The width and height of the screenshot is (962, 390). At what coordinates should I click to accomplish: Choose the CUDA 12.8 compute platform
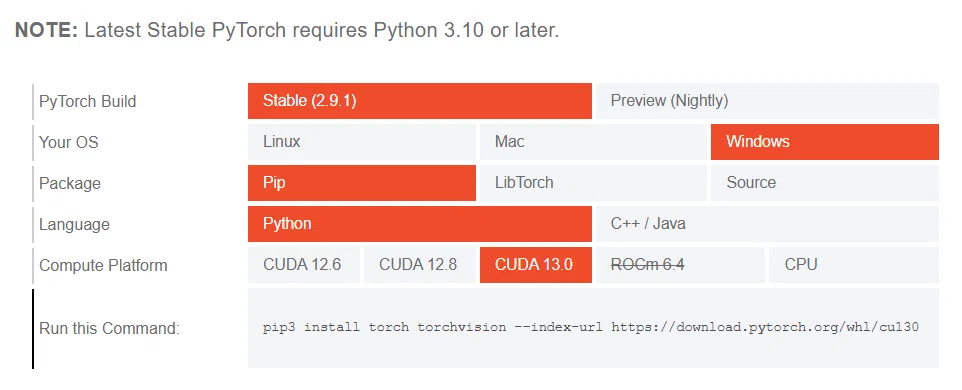pyautogui.click(x=420, y=265)
